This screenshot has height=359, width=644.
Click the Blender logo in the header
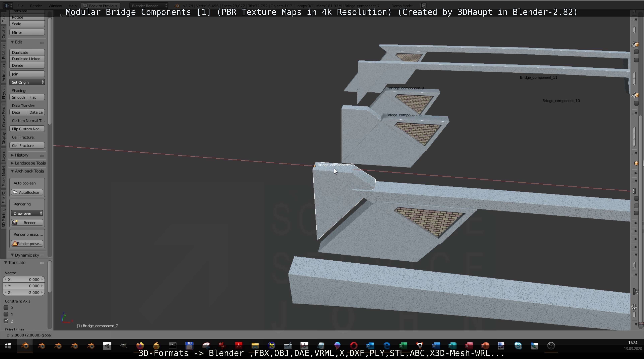coord(177,6)
